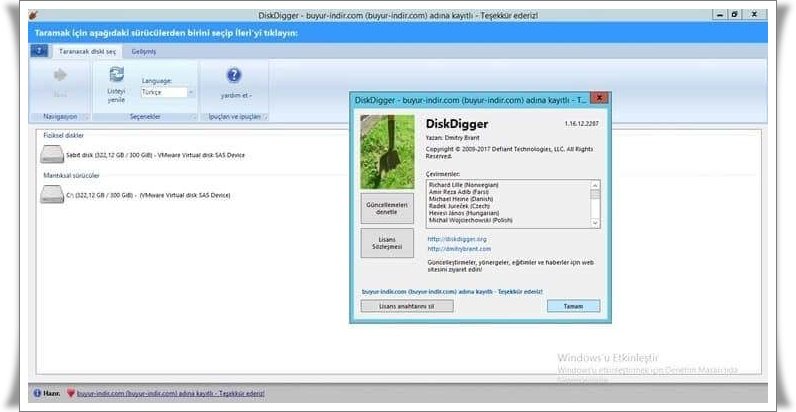Click registration link in the status bar
This screenshot has height=412, width=796.
click(x=170, y=393)
